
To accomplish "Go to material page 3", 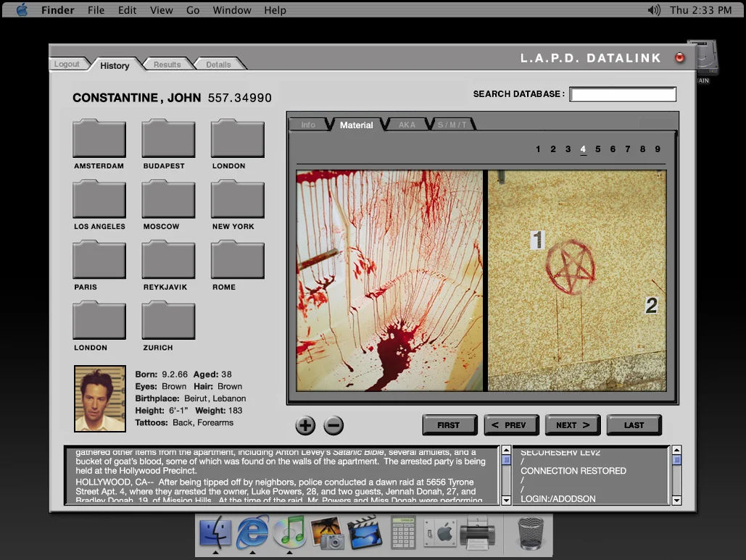I will click(568, 149).
